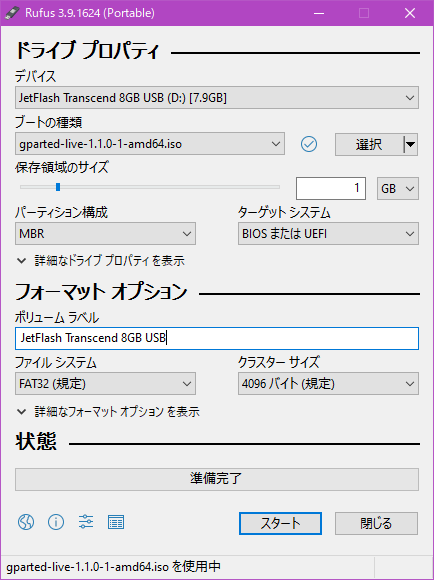
Task: Open the split arrow beside 選択 button
Action: [x=410, y=144]
